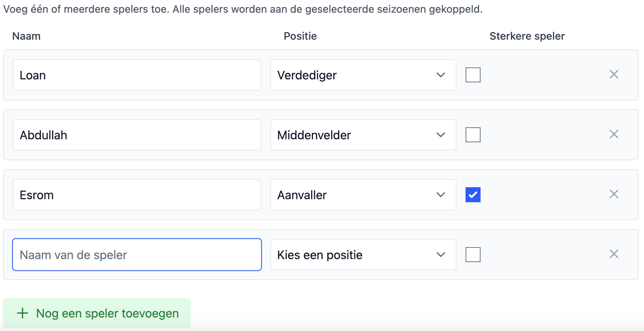Open the chevron on the empty position dropdown

point(441,255)
